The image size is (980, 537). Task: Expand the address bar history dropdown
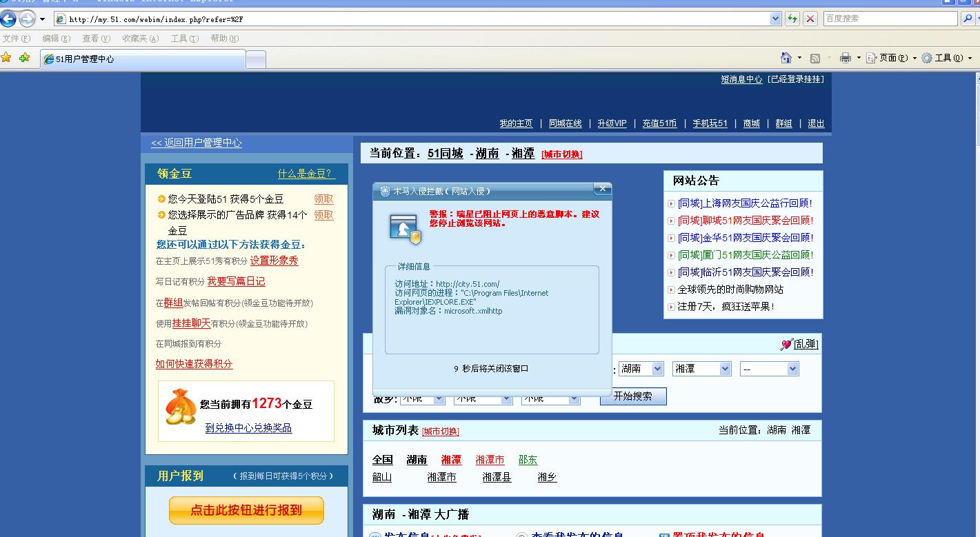coord(776,19)
